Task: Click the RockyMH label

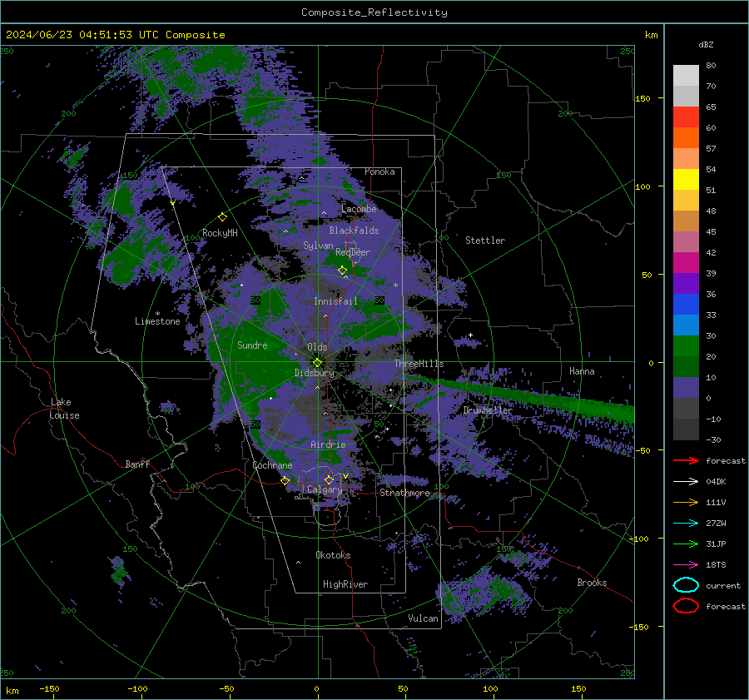Action: (x=220, y=233)
